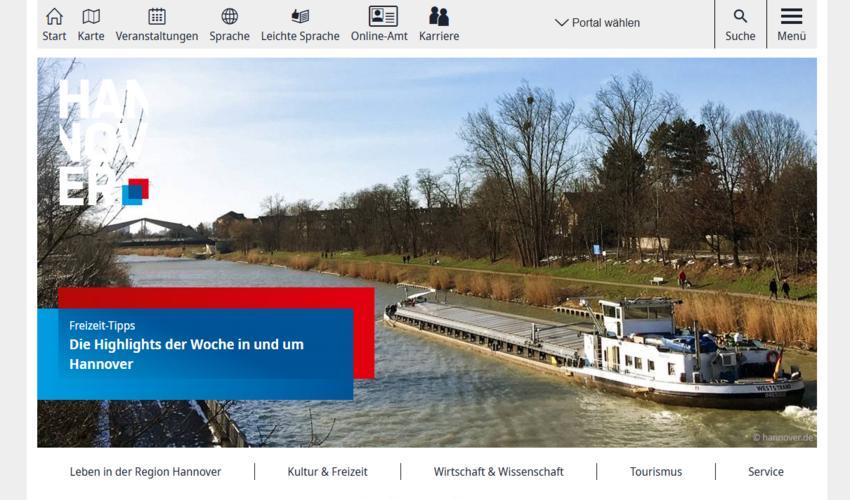Expand the Portal wählen dropdown
This screenshot has width=850, height=500.
pos(597,23)
